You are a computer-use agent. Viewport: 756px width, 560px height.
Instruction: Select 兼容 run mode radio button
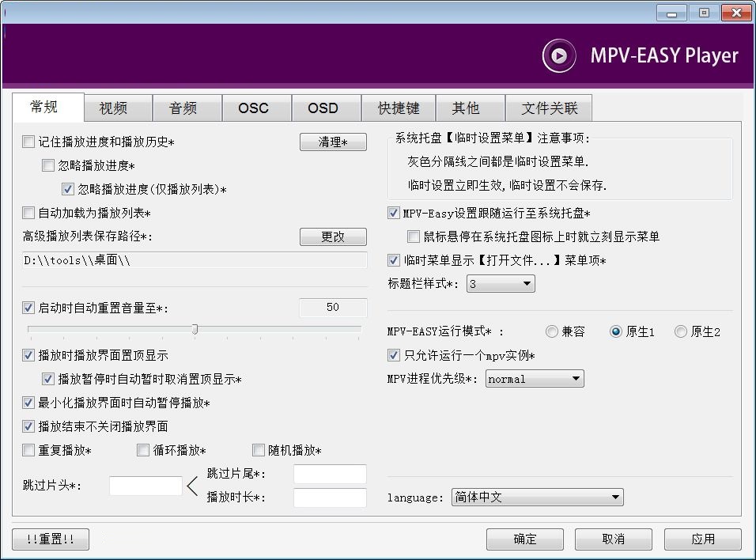coord(551,331)
